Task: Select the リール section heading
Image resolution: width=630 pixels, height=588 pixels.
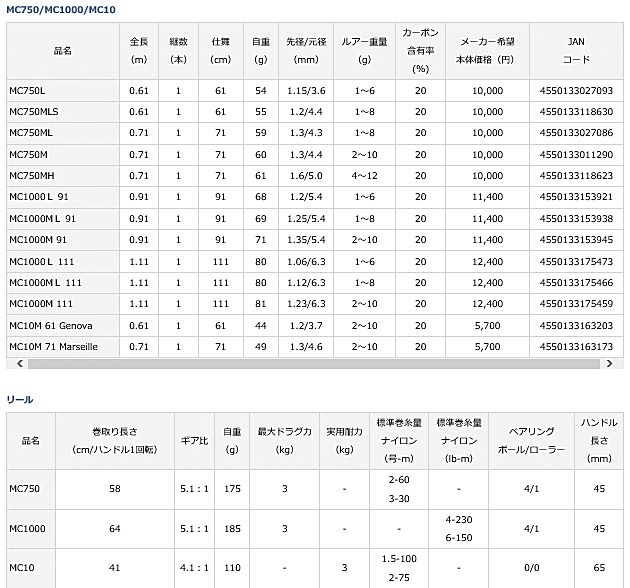Action: pyautogui.click(x=20, y=400)
